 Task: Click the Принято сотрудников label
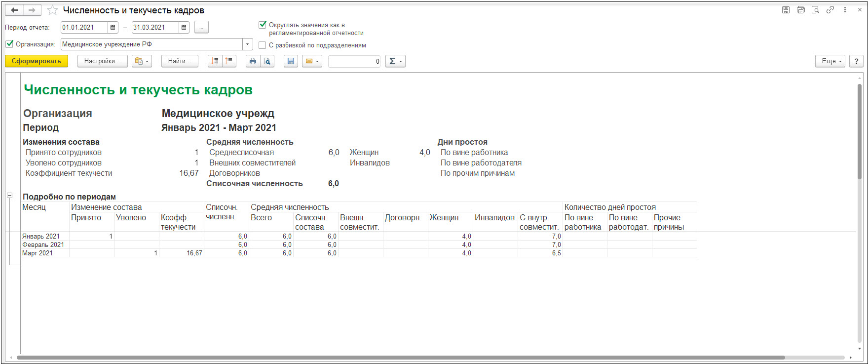coord(64,153)
